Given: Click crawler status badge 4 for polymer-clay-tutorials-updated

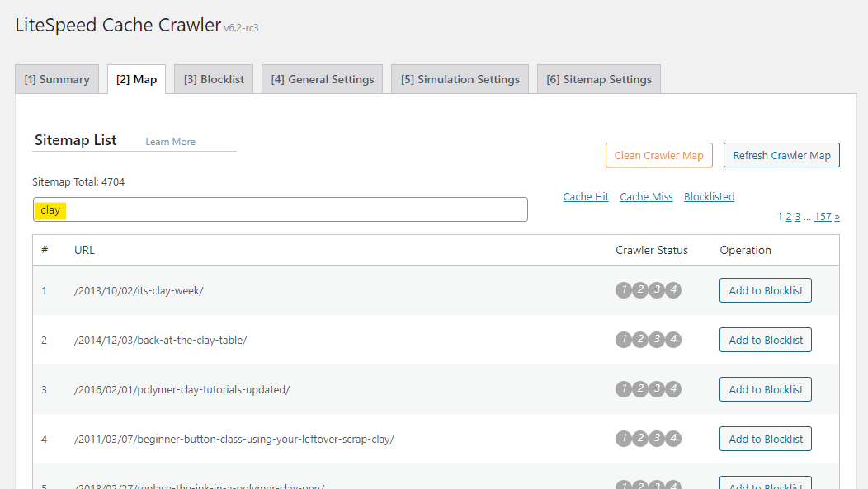Looking at the screenshot, I should [x=673, y=389].
